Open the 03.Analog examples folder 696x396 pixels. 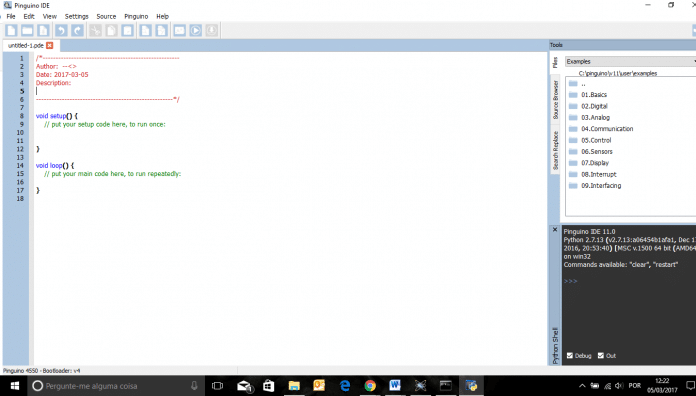coord(595,117)
